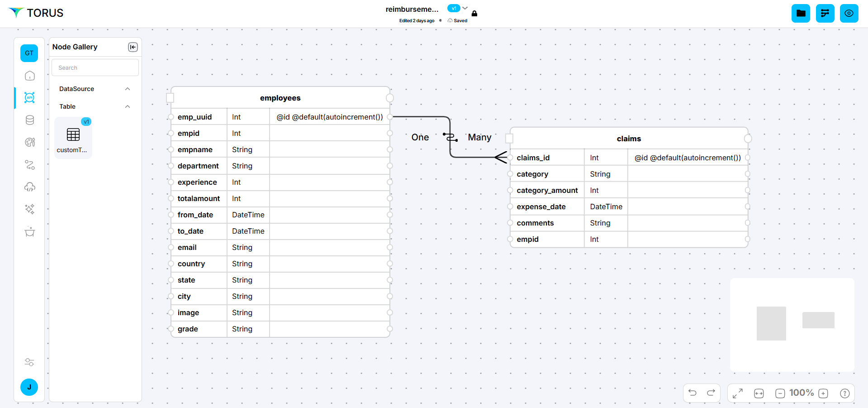Collapse the DataSource section
Viewport: 868px width, 408px height.
pyautogui.click(x=128, y=89)
